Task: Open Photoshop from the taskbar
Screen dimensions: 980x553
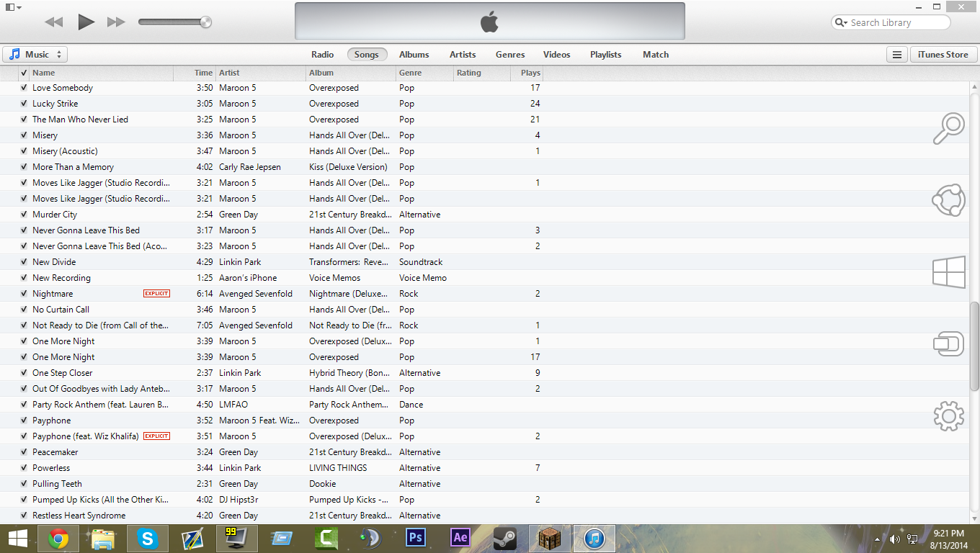Action: (416, 539)
